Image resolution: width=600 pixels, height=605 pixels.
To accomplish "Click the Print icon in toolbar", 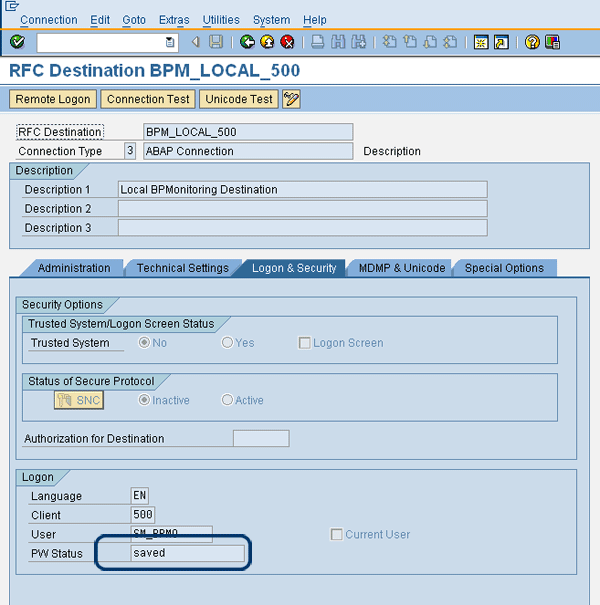I will pos(317,42).
